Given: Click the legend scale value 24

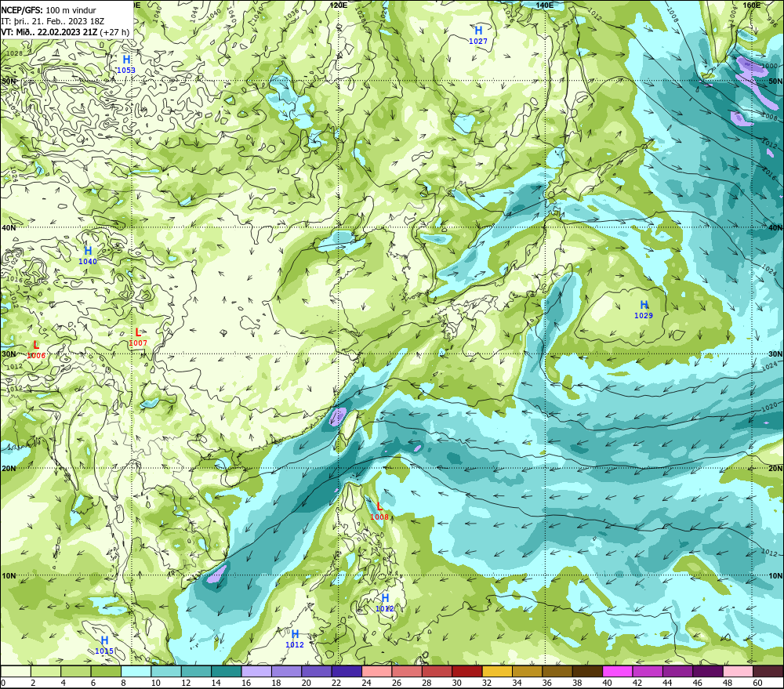Looking at the screenshot, I should [366, 683].
